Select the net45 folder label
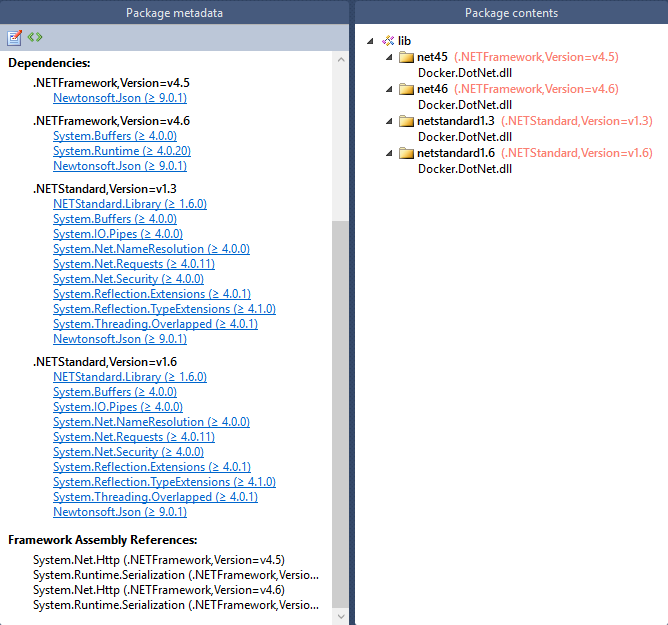 432,57
